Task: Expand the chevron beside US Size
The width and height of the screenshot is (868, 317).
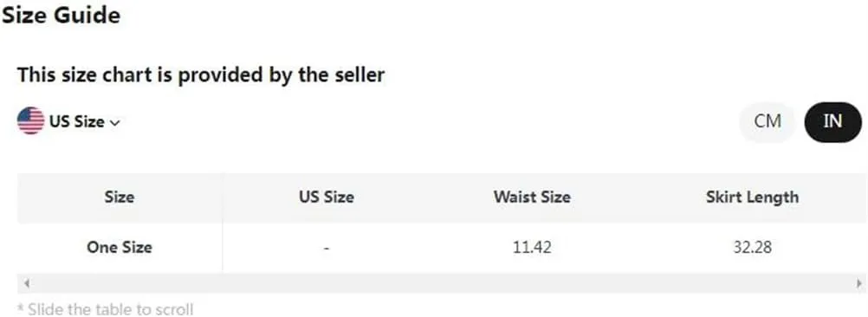Action: coord(115,122)
